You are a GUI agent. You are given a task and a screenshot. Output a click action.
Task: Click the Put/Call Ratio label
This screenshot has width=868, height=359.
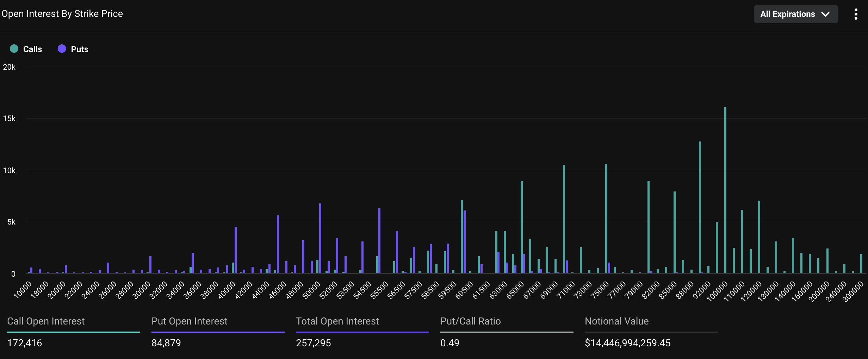470,321
